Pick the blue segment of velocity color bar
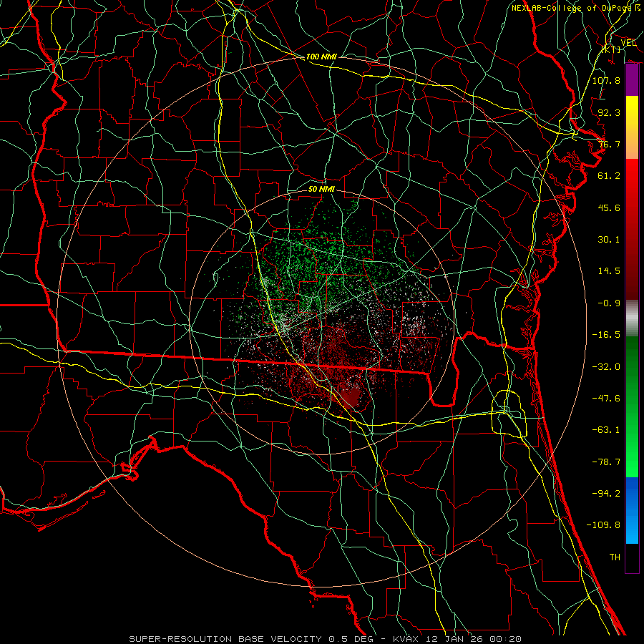The width and height of the screenshot is (644, 644). tap(632, 510)
